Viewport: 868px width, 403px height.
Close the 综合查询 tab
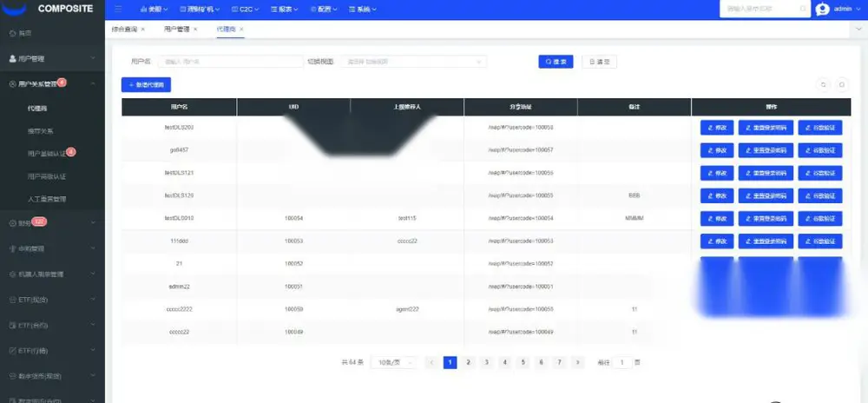[x=143, y=30]
